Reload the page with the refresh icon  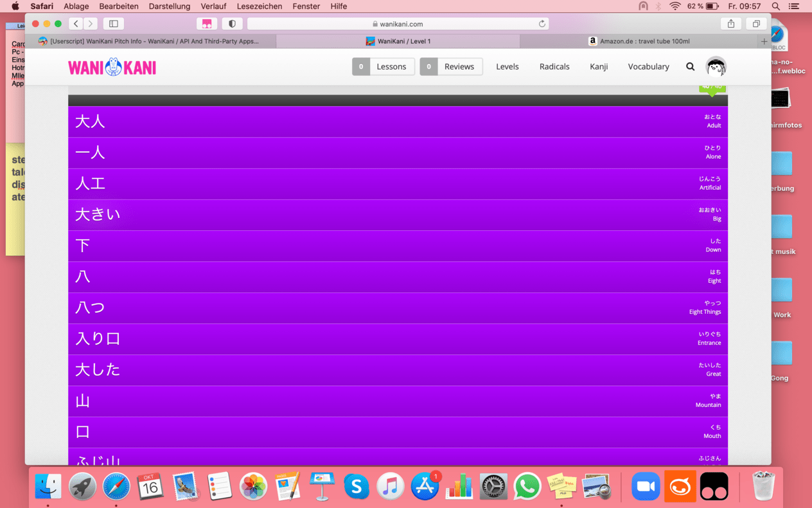[542, 24]
